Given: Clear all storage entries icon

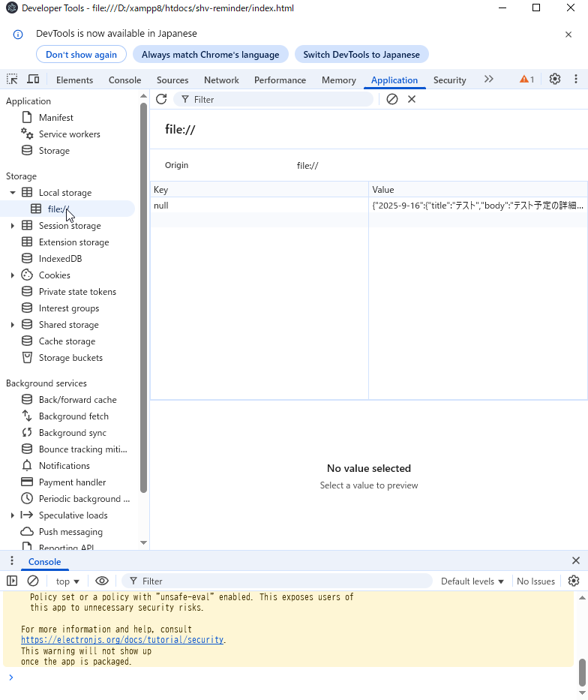Looking at the screenshot, I should coord(391,99).
